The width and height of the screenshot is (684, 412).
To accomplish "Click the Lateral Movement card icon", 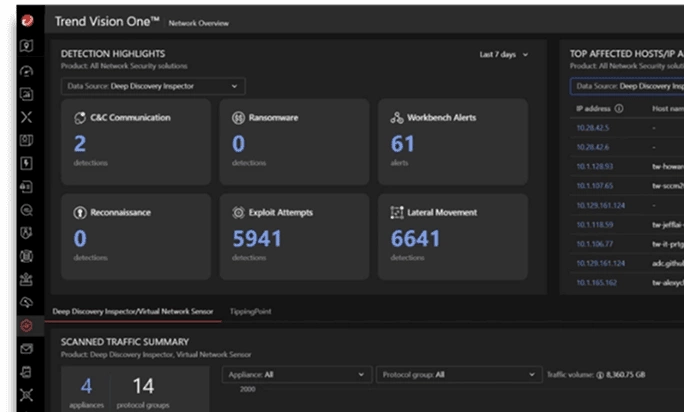I will tap(397, 213).
